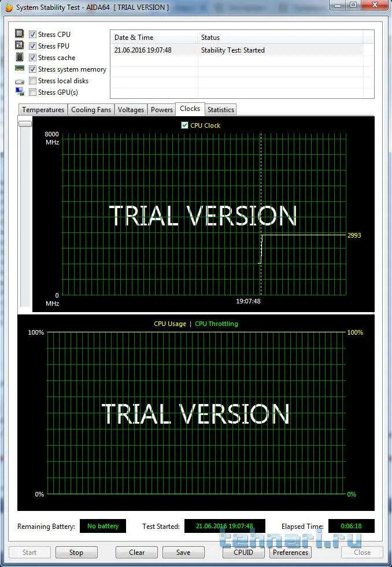This screenshot has width=392, height=567.
Task: Click the 2993 MHz clock value label
Action: [354, 235]
